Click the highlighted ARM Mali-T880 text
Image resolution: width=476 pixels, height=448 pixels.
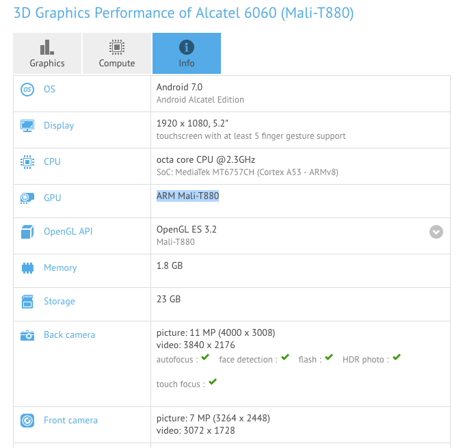(187, 196)
